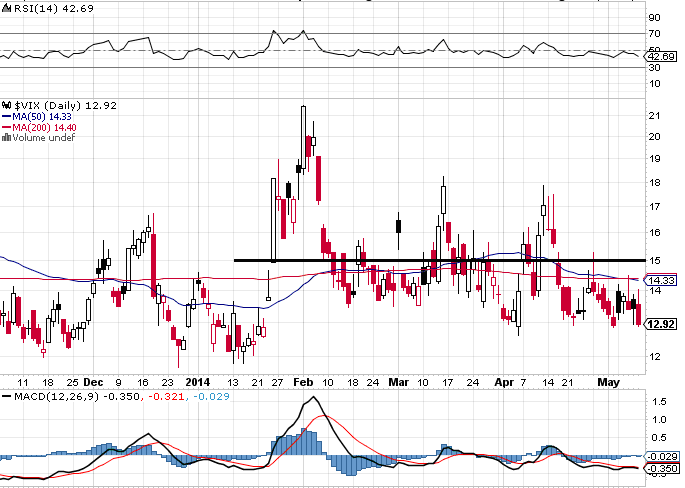Click the blue -0.029 histogram value in MACD title
The height and width of the screenshot is (488, 685).
[211, 397]
